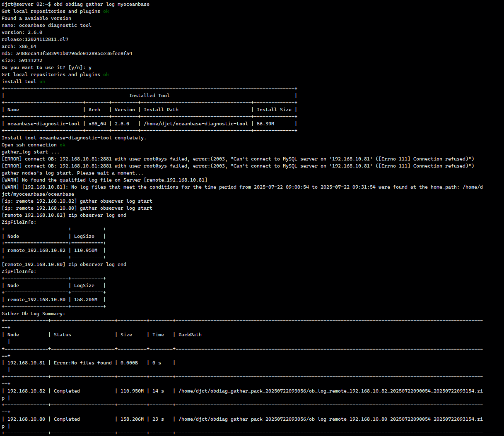Click the 'Arch' column header
Image resolution: width=504 pixels, height=436 pixels.
click(94, 110)
